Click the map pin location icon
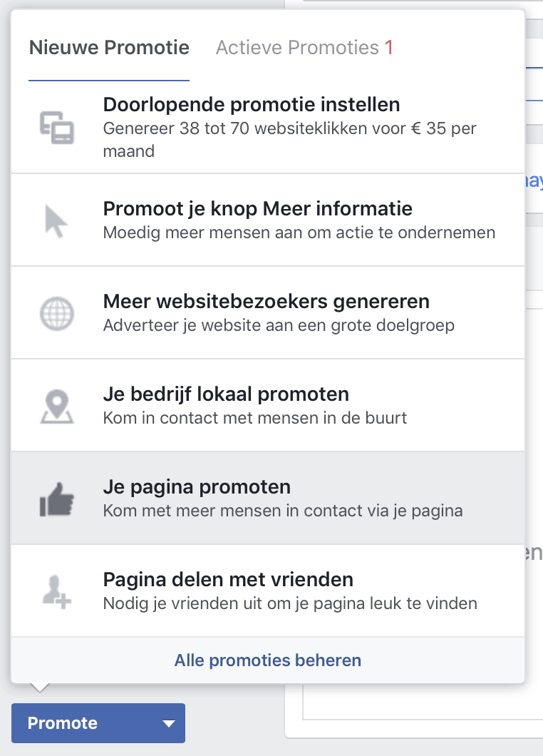 tap(57, 407)
